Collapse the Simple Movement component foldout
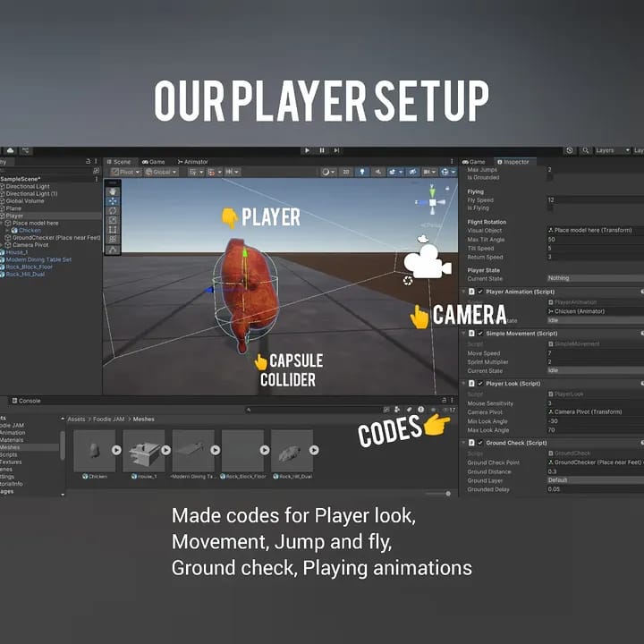This screenshot has width=644, height=644. (463, 333)
